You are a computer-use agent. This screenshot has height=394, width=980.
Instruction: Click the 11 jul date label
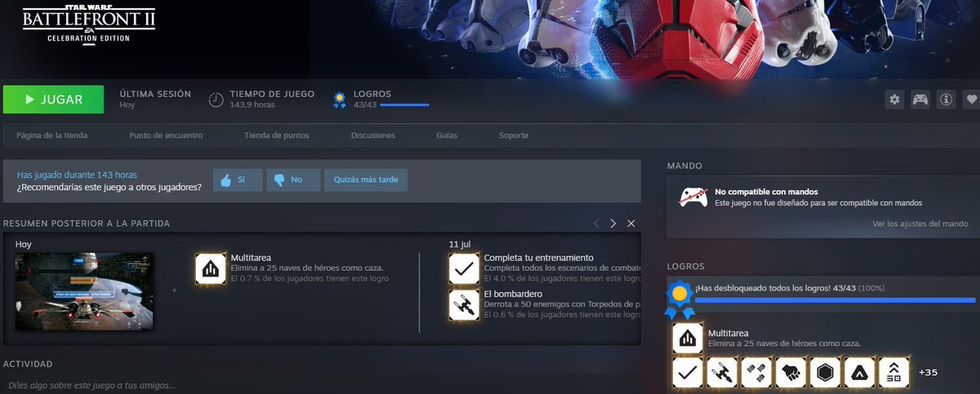pyautogui.click(x=461, y=244)
